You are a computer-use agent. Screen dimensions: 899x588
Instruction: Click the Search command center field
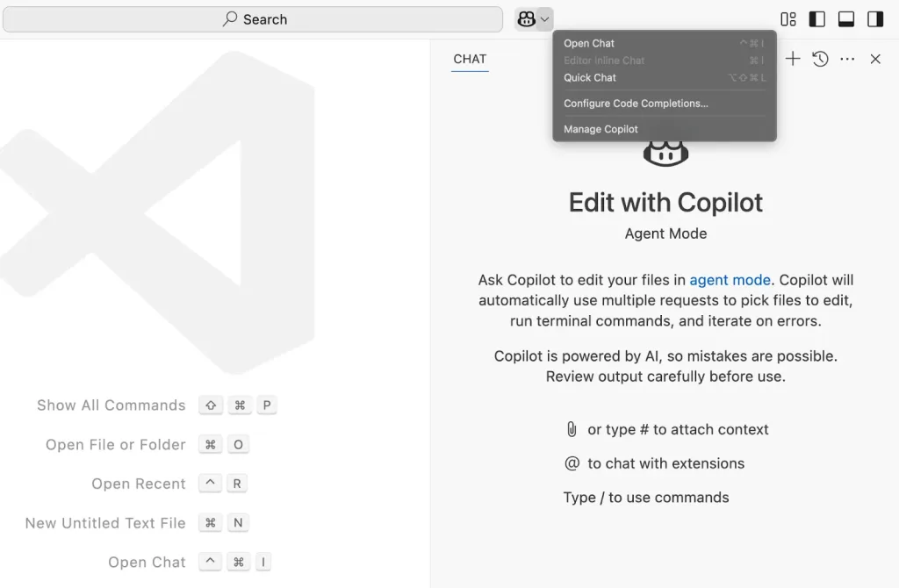pyautogui.click(x=253, y=19)
